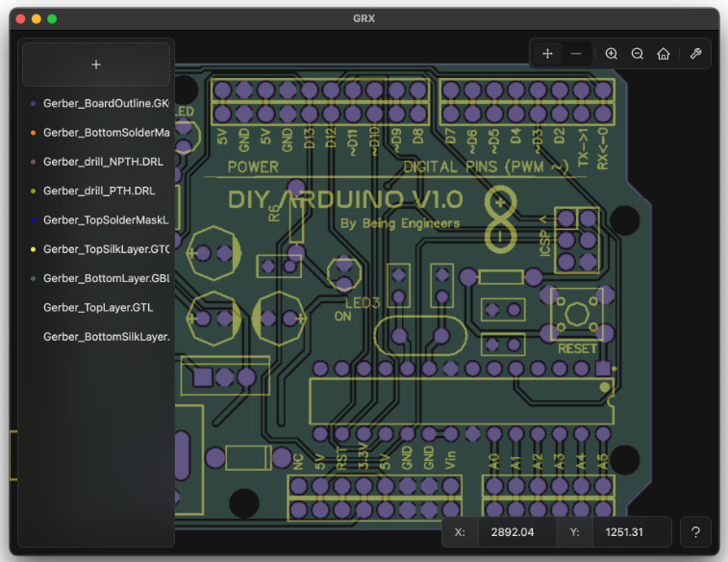The height and width of the screenshot is (562, 728).
Task: Zoom in with magnifier plus icon
Action: click(x=612, y=54)
